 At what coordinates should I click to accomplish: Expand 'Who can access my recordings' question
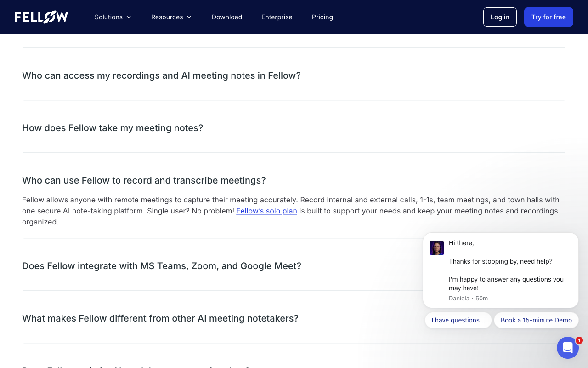coord(161,75)
